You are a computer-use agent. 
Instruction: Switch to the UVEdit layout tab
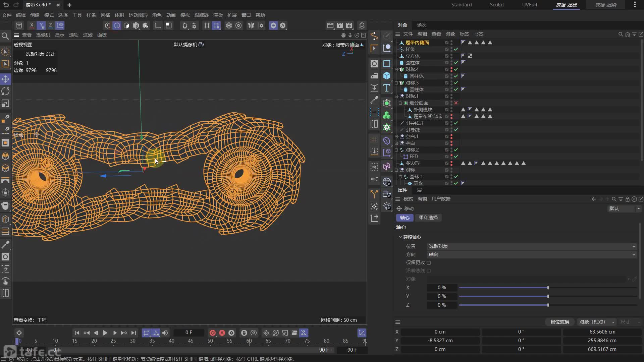tap(530, 5)
